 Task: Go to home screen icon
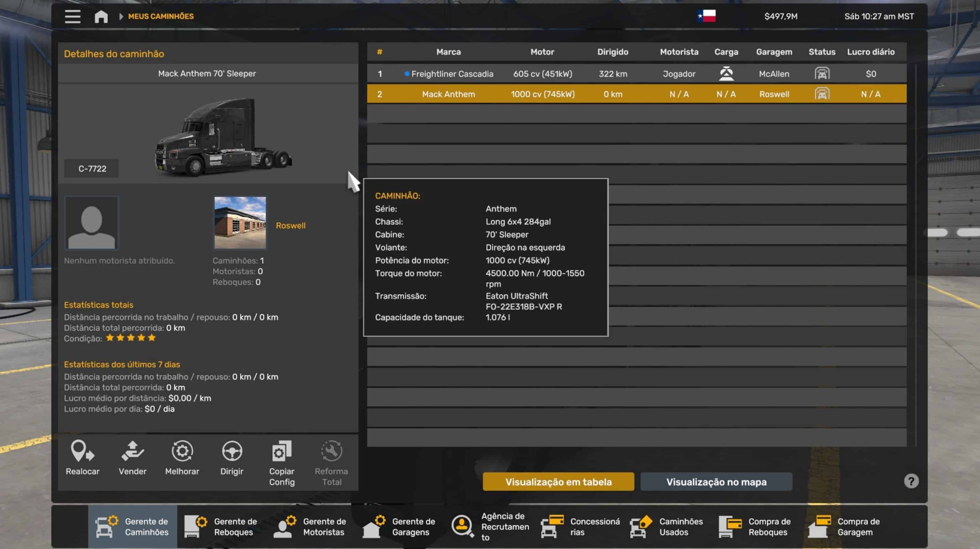click(101, 16)
